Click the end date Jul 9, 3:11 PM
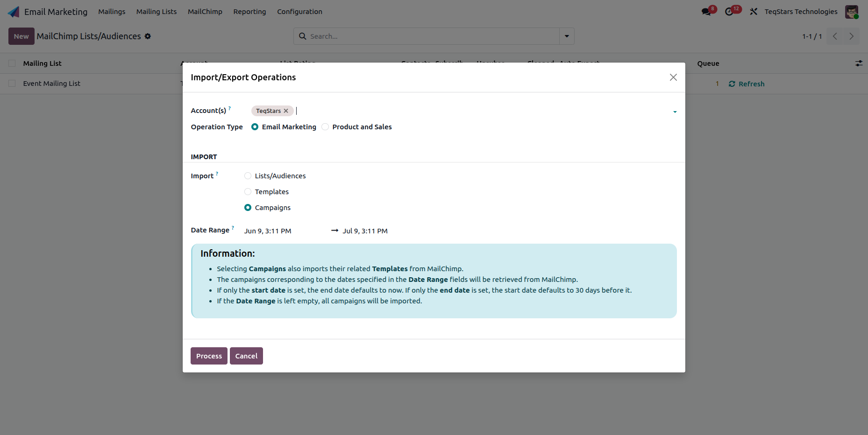The height and width of the screenshot is (435, 868). [365, 231]
